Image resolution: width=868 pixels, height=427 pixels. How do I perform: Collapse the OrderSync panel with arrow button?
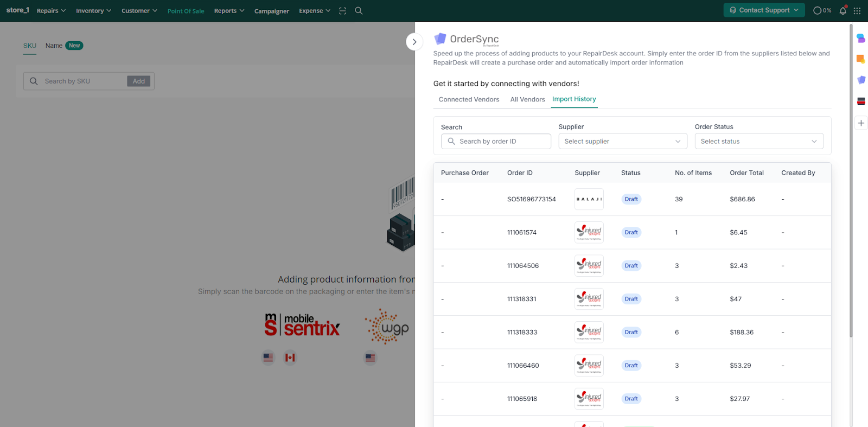[414, 42]
